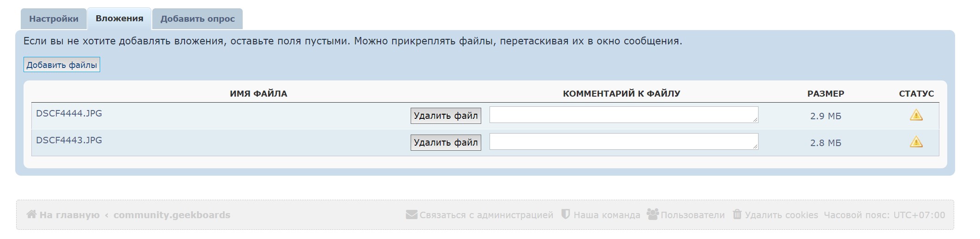
Task: Switch to the Настройки tab
Action: [54, 19]
